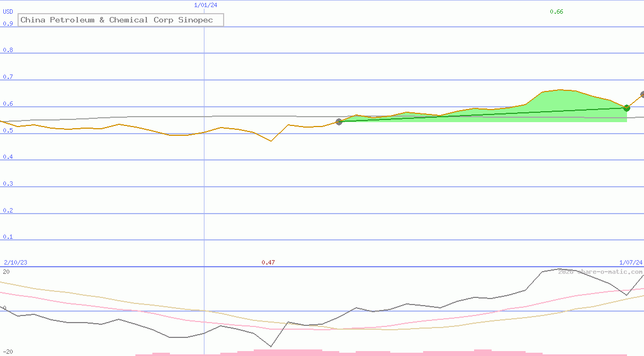Click the 0.5 price axis label

pyautogui.click(x=8, y=130)
